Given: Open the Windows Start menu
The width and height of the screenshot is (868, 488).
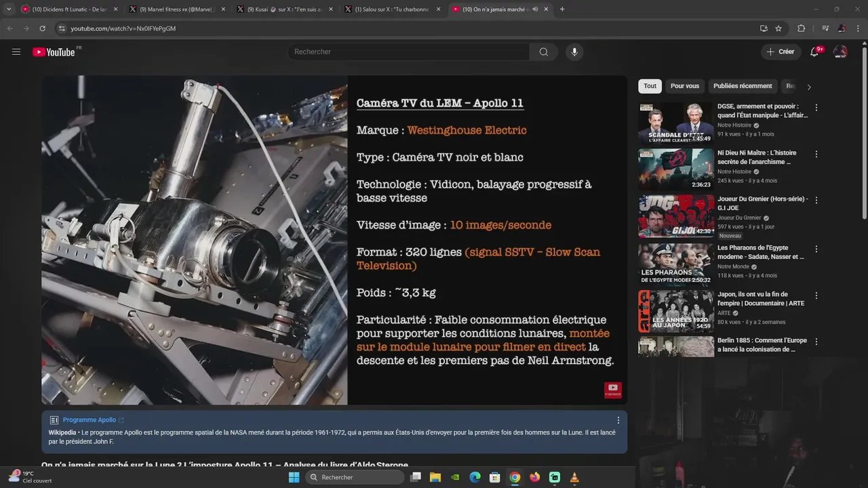Looking at the screenshot, I should [294, 477].
